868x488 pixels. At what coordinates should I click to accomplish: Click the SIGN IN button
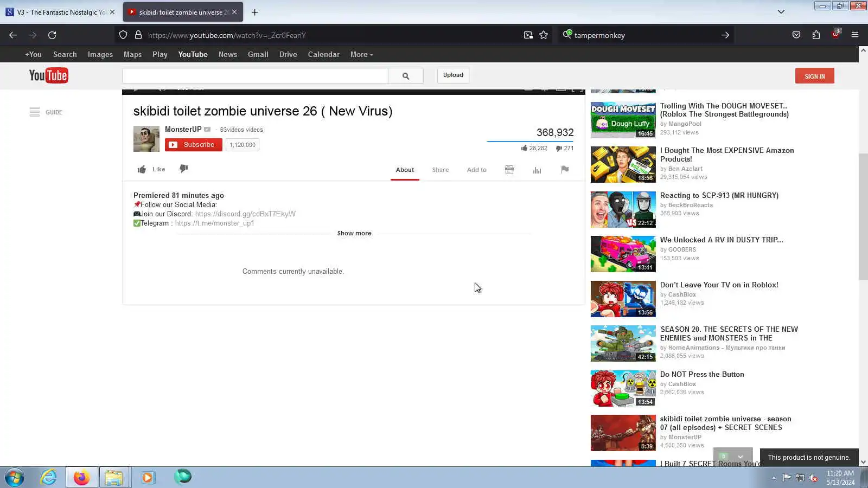pyautogui.click(x=815, y=76)
